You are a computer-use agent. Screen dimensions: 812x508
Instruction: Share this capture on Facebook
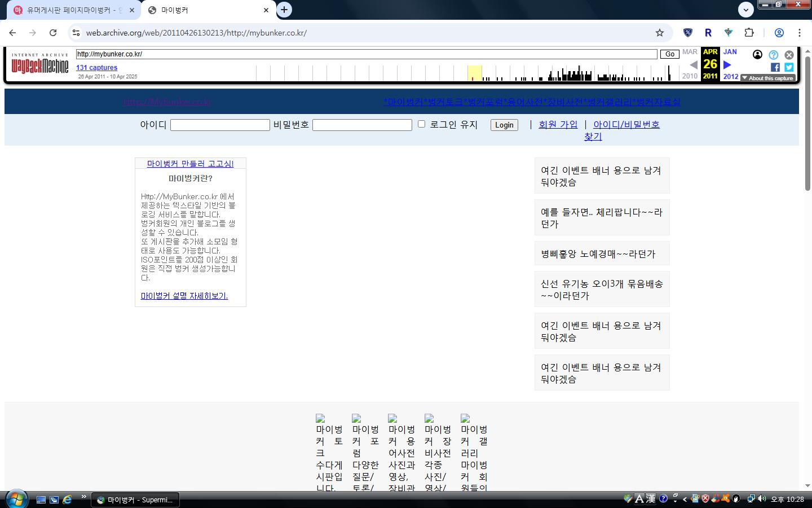pyautogui.click(x=775, y=67)
